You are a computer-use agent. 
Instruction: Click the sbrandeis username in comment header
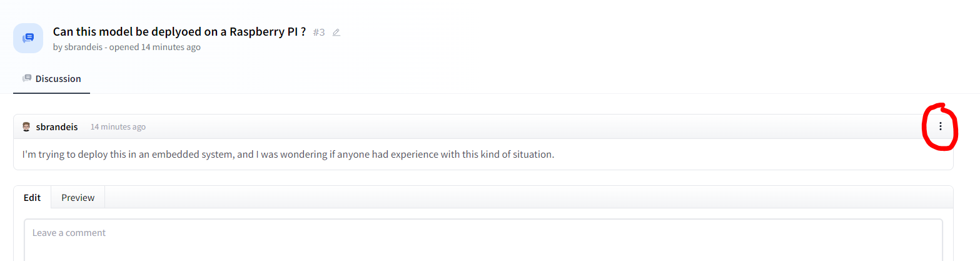[57, 127]
